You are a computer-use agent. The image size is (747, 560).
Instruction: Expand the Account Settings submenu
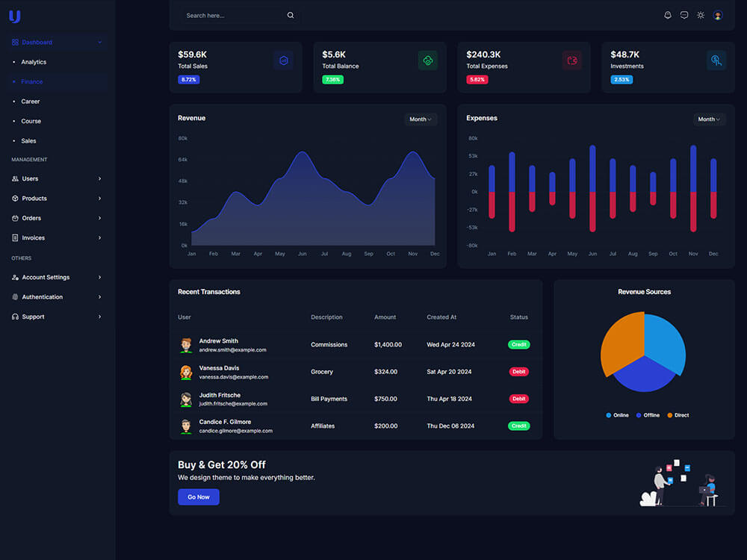click(x=57, y=277)
